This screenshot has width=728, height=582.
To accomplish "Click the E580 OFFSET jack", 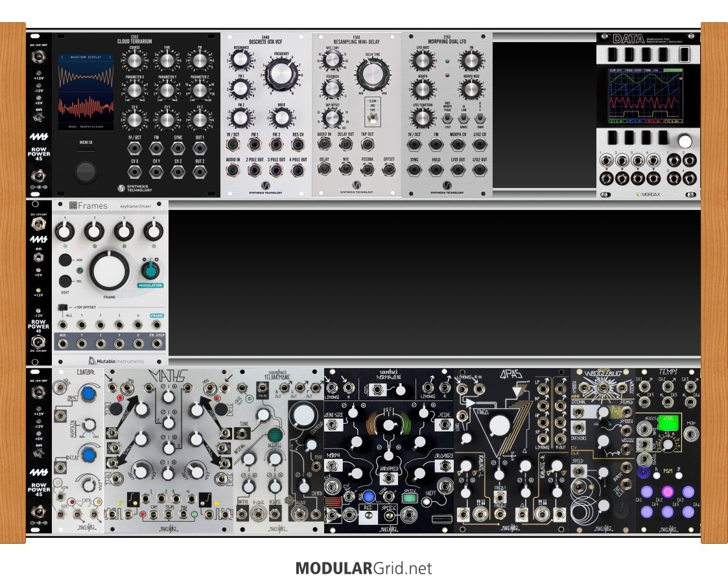I will (388, 169).
